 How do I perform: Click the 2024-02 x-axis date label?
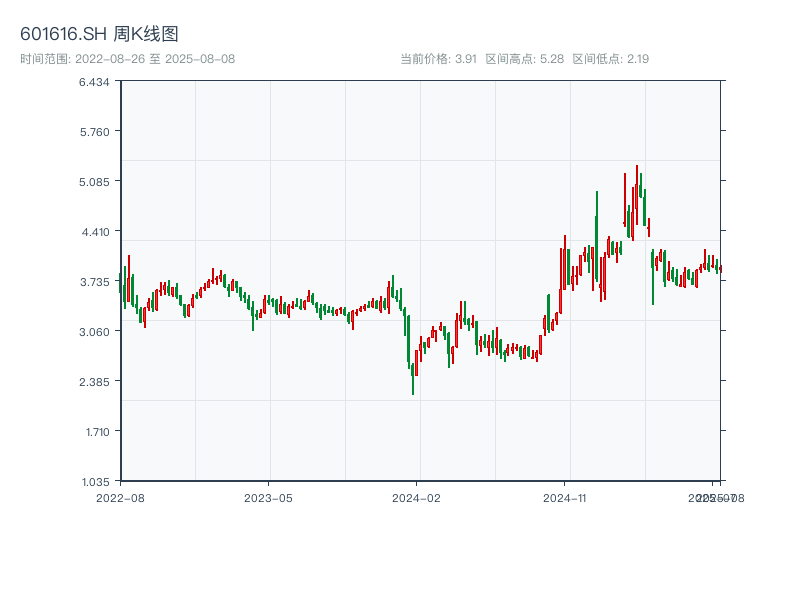417,497
